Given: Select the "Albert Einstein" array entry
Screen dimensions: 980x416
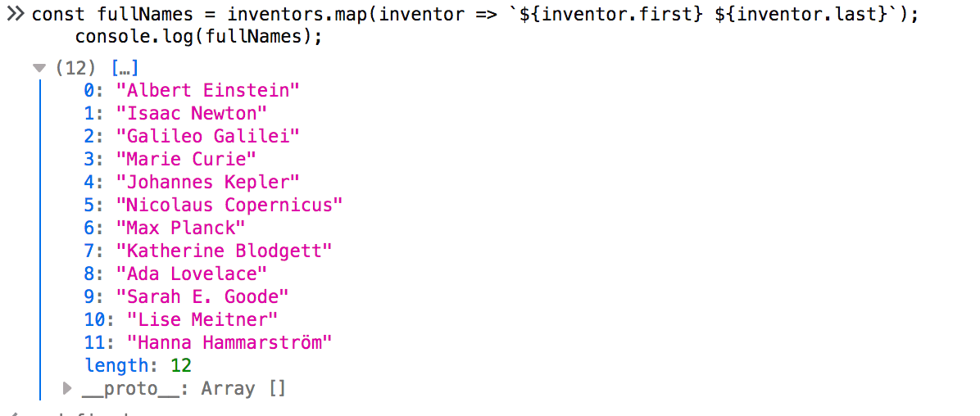Looking at the screenshot, I should point(208,90).
